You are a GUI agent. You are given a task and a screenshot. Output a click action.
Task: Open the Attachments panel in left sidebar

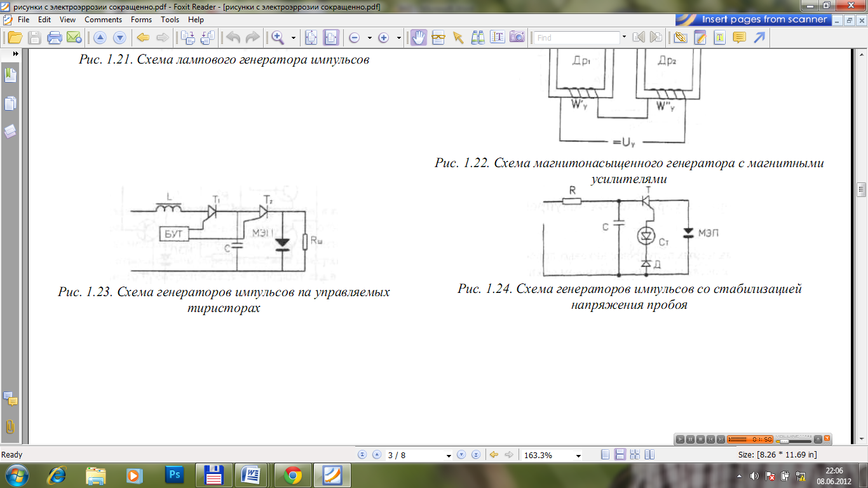tap(10, 426)
